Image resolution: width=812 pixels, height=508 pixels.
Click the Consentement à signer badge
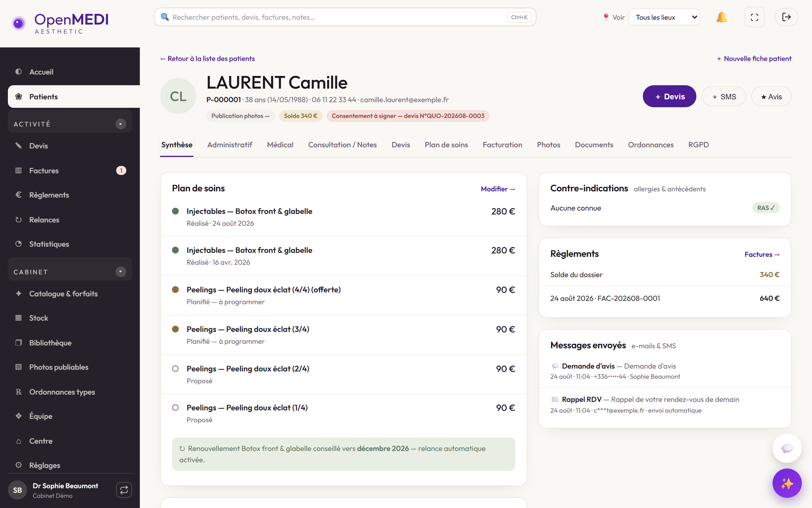tap(408, 116)
